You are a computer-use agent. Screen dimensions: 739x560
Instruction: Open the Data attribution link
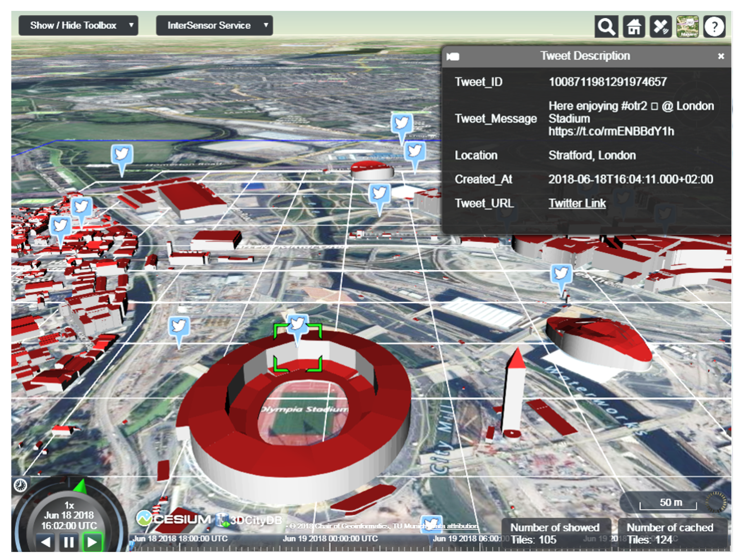pyautogui.click(x=454, y=526)
